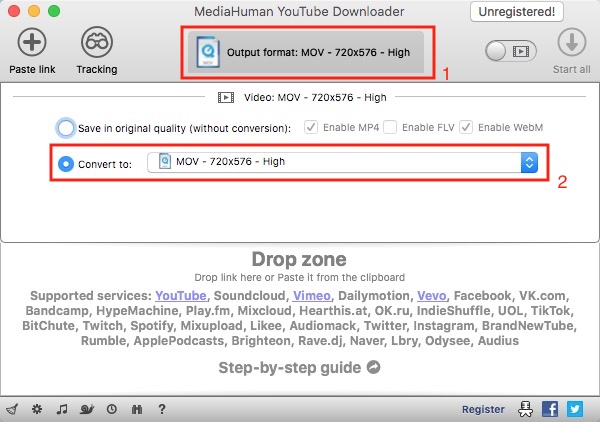Screen dimensions: 600x422
Task: Click the bottom bar binoculars icon
Action: click(137, 409)
